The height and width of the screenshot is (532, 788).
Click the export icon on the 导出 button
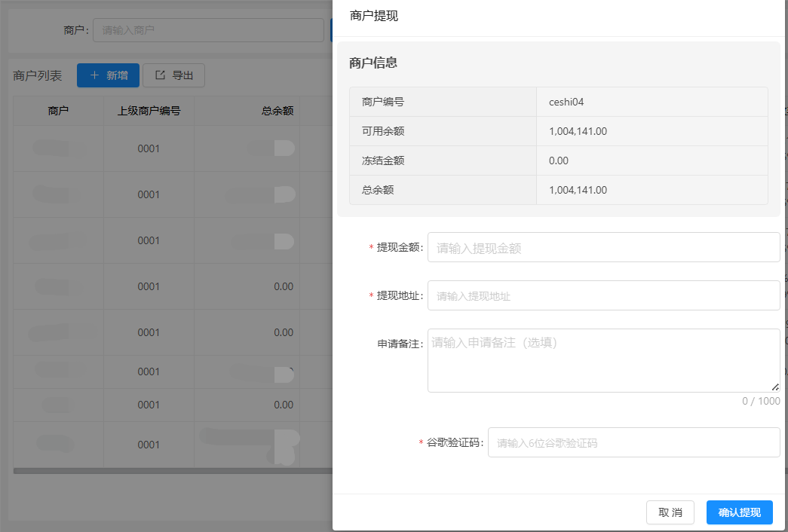[x=161, y=75]
